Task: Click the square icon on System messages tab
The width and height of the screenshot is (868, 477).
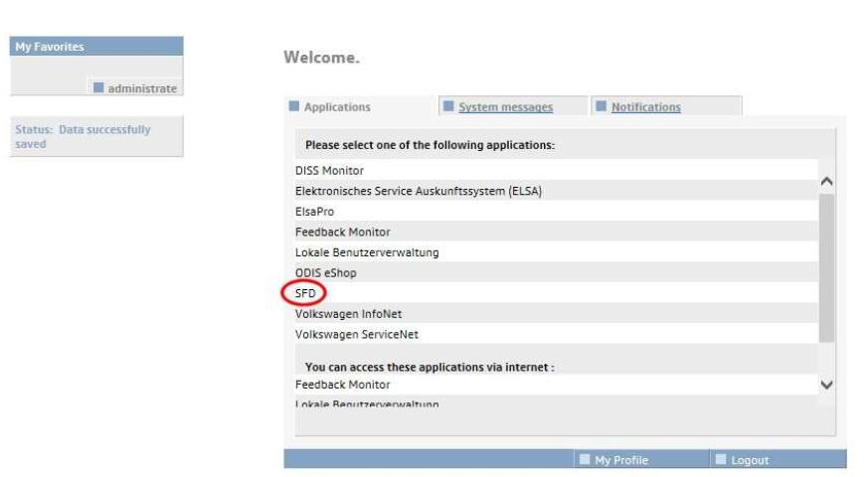Action: 448,105
